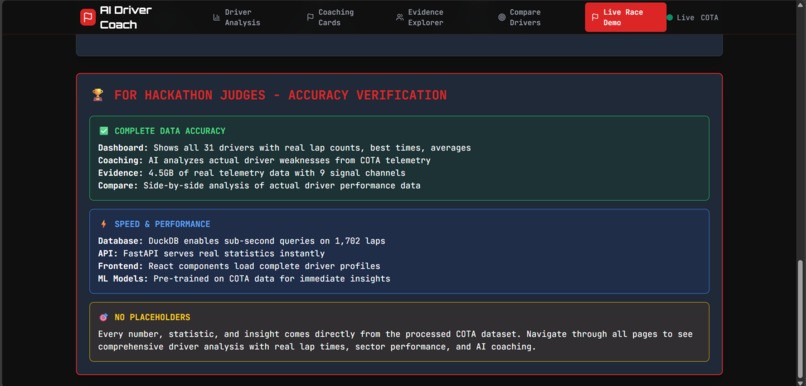Go to the Evidence Explorer tab
The width and height of the screenshot is (806, 386).
point(420,17)
